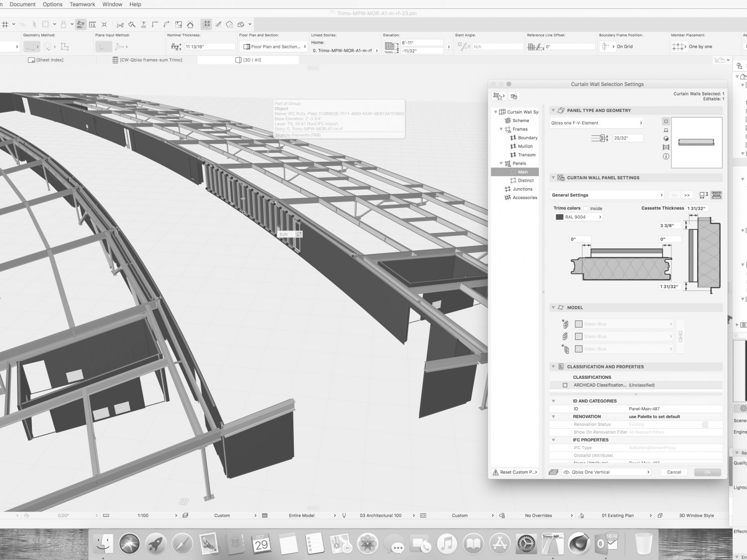Click the panel size icon beside navigation arrows
This screenshot has height=560, width=747.
click(x=703, y=195)
